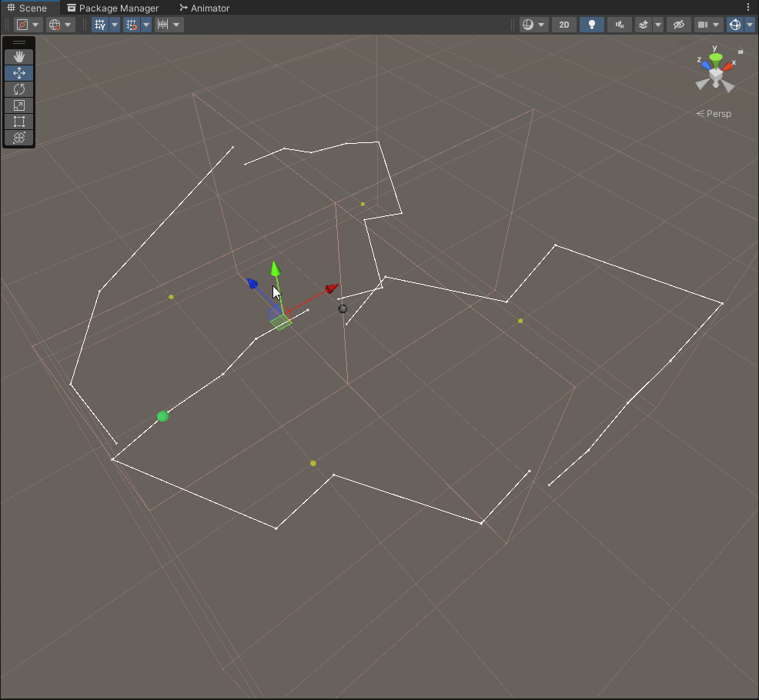Select the Rect tool

[x=19, y=122]
